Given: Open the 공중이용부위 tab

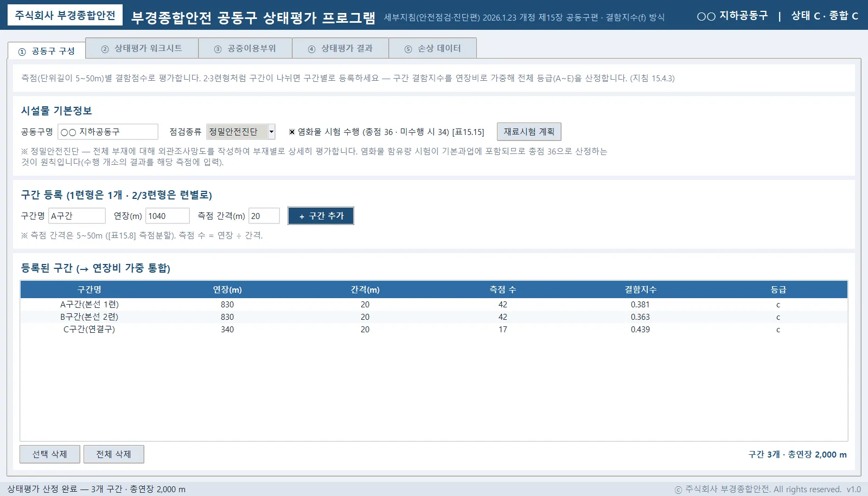Looking at the screenshot, I should pos(245,48).
